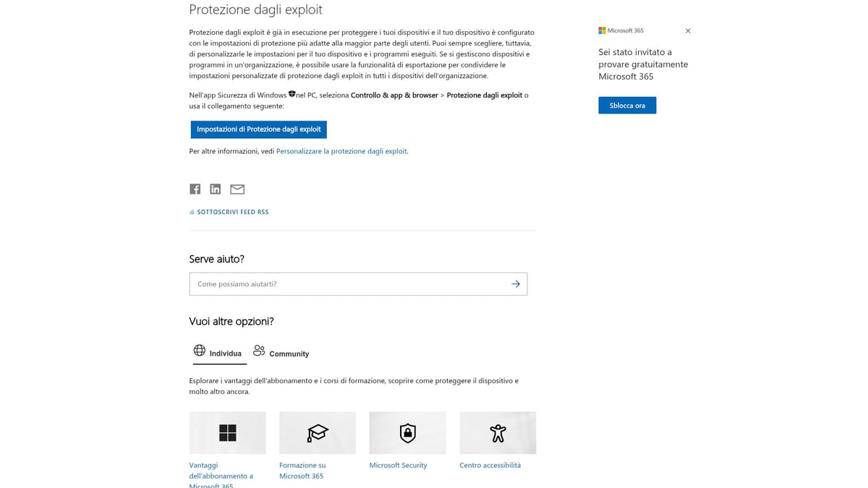Share the article via email
This screenshot has width=868, height=488.
click(x=237, y=189)
